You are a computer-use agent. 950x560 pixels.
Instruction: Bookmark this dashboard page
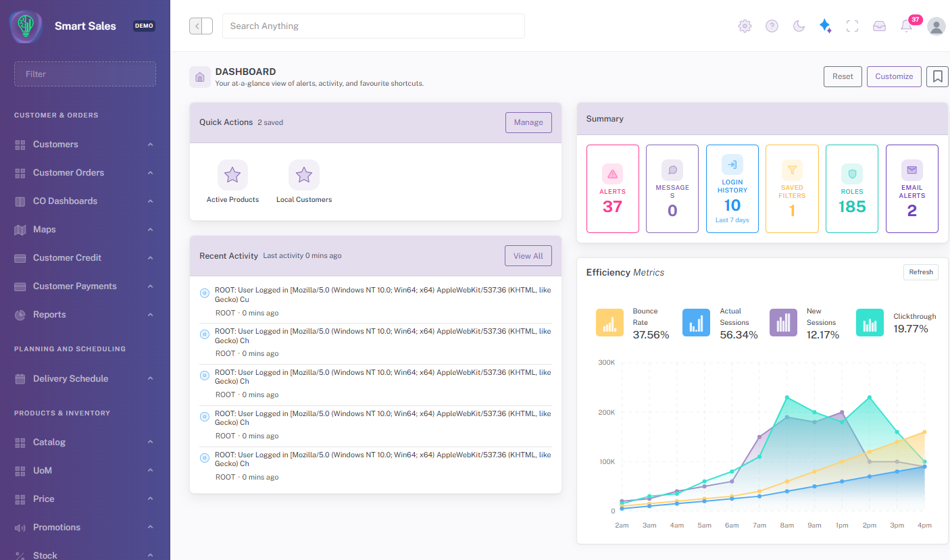coord(937,76)
